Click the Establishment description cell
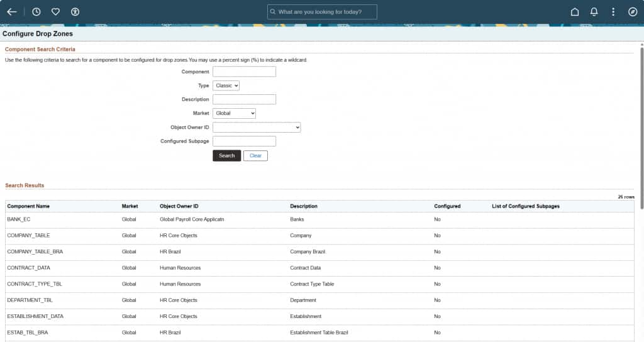Image resolution: width=644 pixels, height=342 pixels. [306, 317]
